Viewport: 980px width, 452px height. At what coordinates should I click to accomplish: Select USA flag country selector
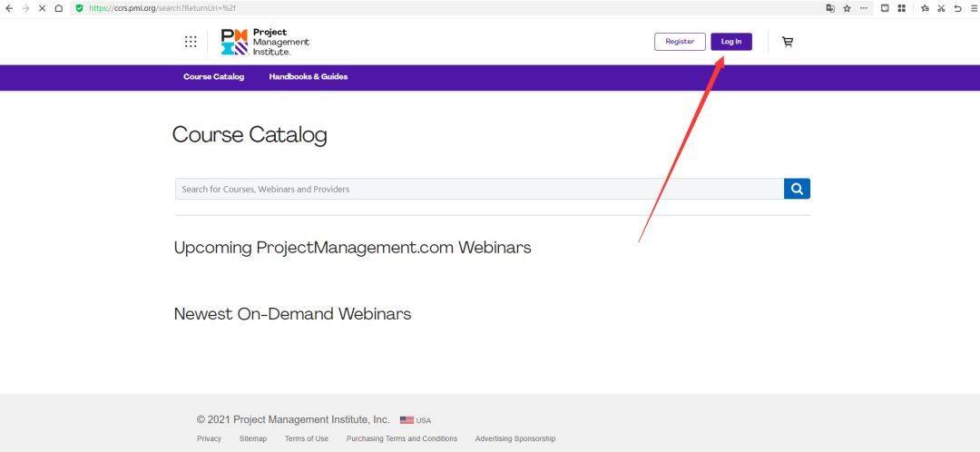coord(415,420)
